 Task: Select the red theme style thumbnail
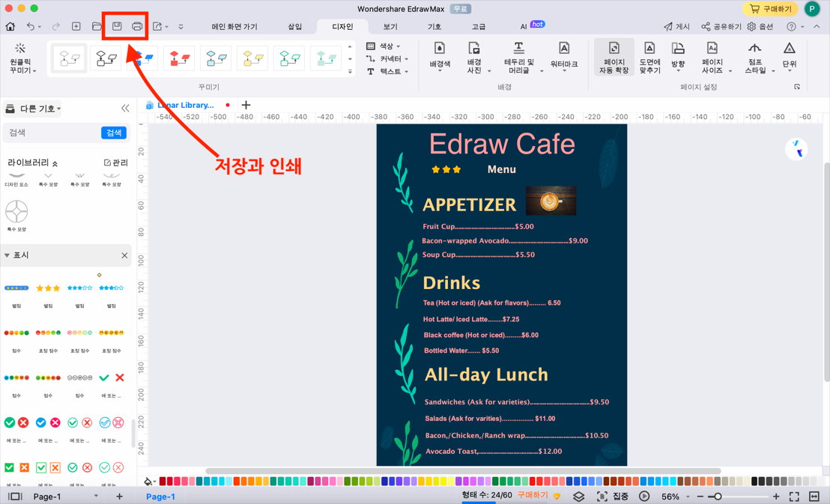(179, 58)
